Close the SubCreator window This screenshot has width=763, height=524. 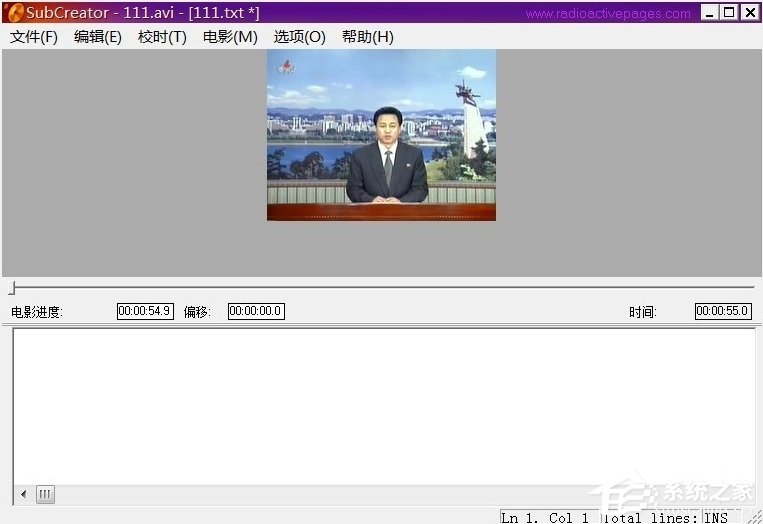[x=749, y=13]
